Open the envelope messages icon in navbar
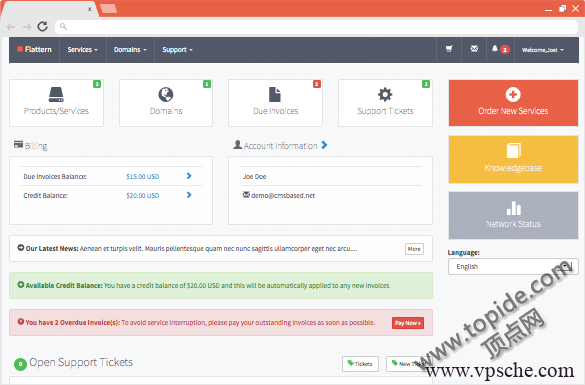The width and height of the screenshot is (585, 385). click(474, 49)
